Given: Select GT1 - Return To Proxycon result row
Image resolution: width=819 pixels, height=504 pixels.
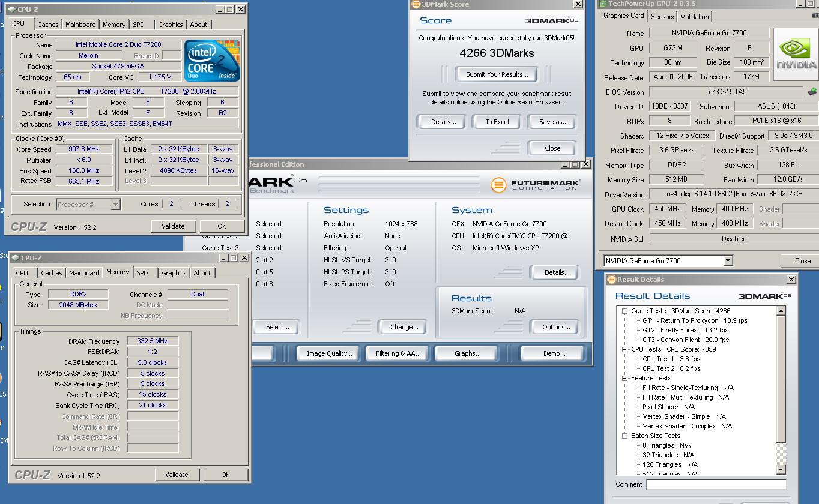Looking at the screenshot, I should [x=695, y=320].
